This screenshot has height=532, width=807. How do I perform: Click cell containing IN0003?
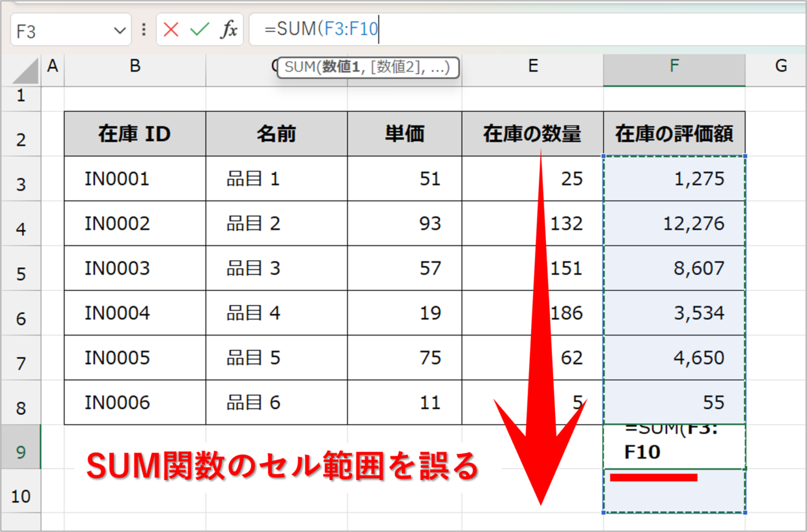pos(117,268)
